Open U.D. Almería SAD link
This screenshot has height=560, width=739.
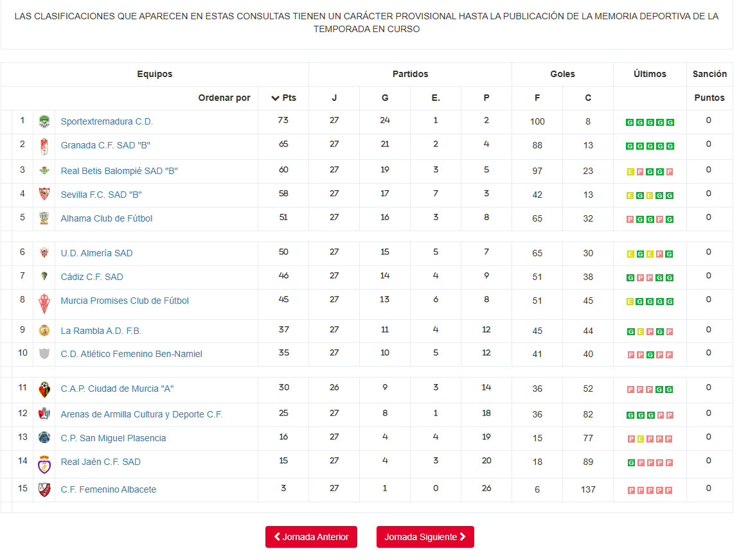pos(96,253)
